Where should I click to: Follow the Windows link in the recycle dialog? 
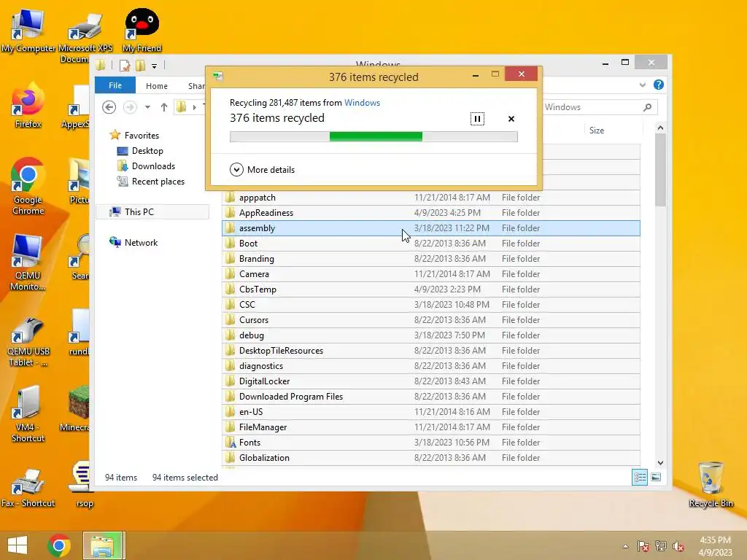[362, 102]
